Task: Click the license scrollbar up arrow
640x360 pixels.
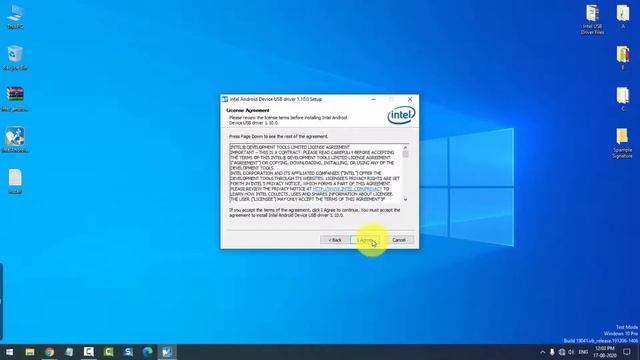Action: point(405,147)
